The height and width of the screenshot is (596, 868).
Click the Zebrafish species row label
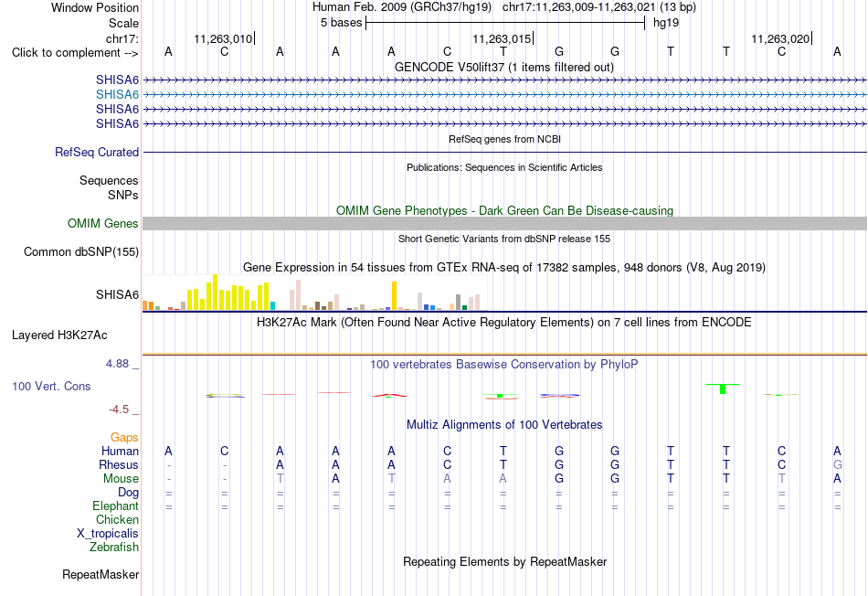pos(114,547)
